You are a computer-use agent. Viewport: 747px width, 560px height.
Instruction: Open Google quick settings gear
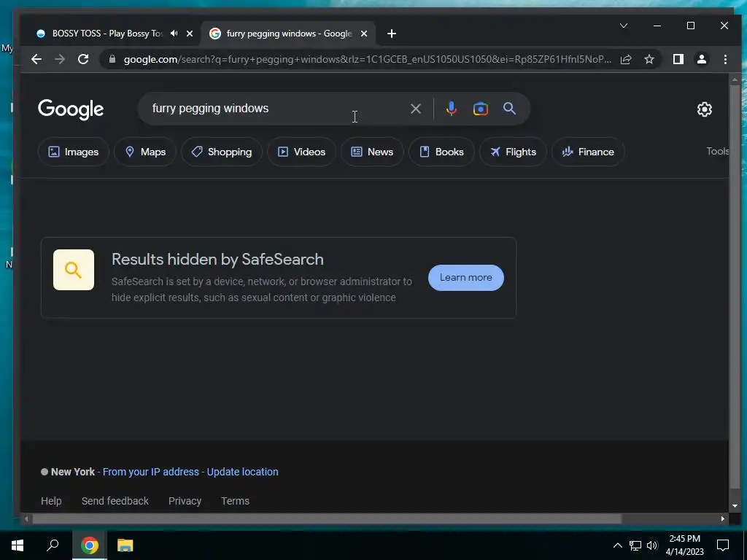pyautogui.click(x=704, y=109)
